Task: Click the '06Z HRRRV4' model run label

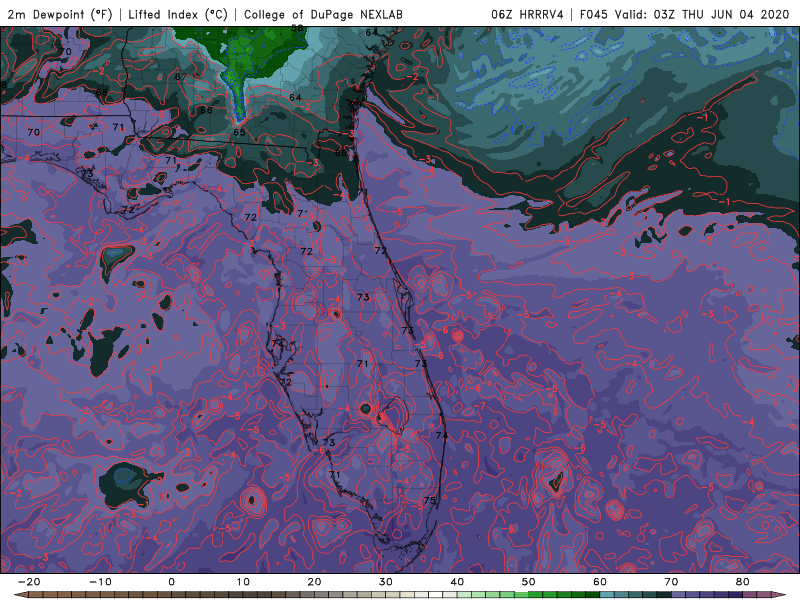Action: tap(527, 14)
